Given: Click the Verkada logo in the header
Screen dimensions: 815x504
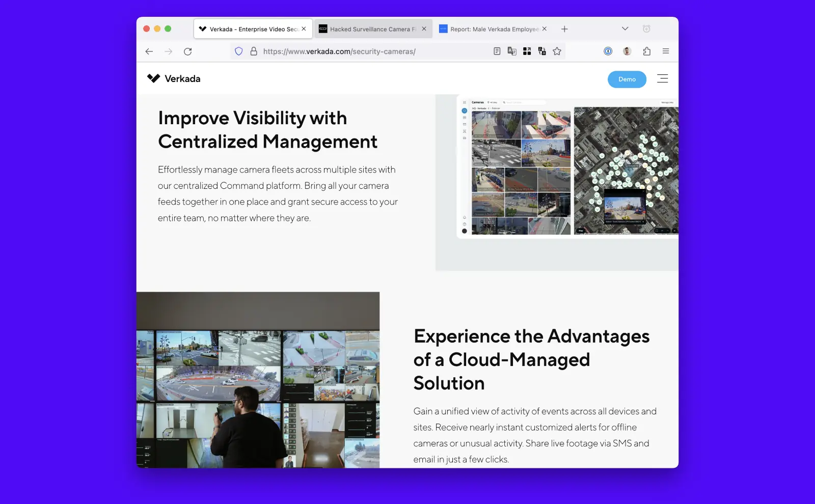Looking at the screenshot, I should click(174, 78).
